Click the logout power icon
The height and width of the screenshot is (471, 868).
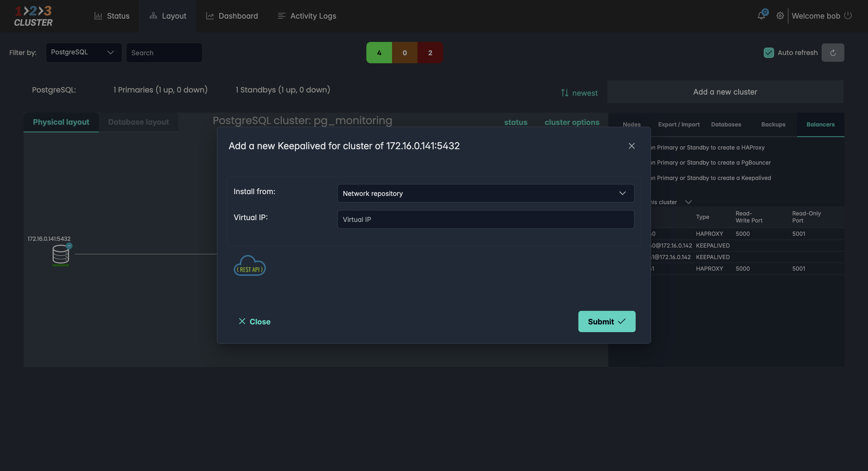coord(848,15)
